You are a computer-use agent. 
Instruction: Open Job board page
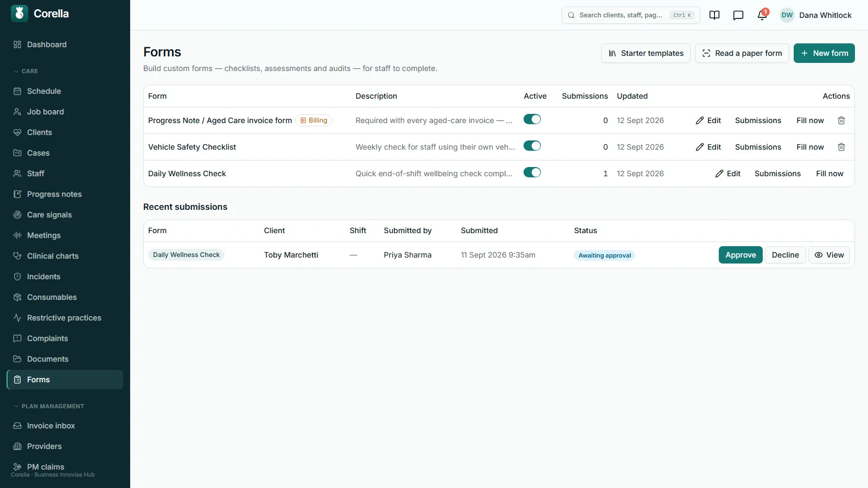65,112
